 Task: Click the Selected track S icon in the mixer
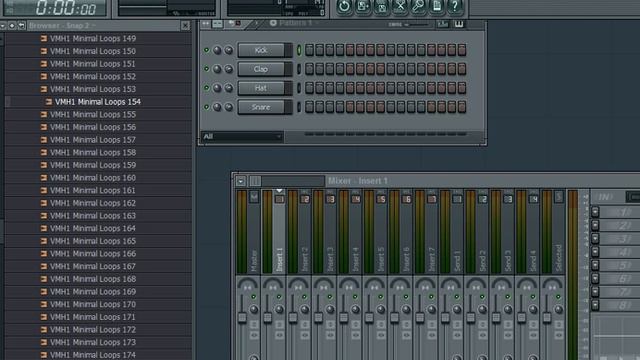pyautogui.click(x=559, y=197)
